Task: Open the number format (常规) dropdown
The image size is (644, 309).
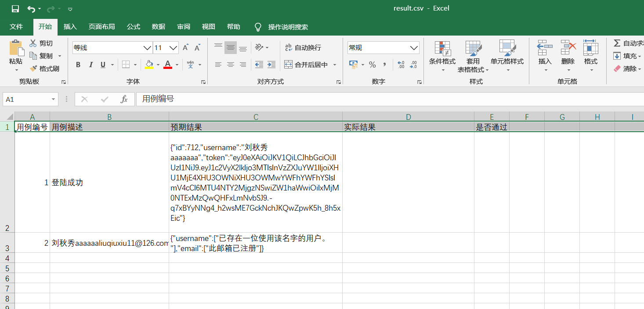Action: point(413,47)
